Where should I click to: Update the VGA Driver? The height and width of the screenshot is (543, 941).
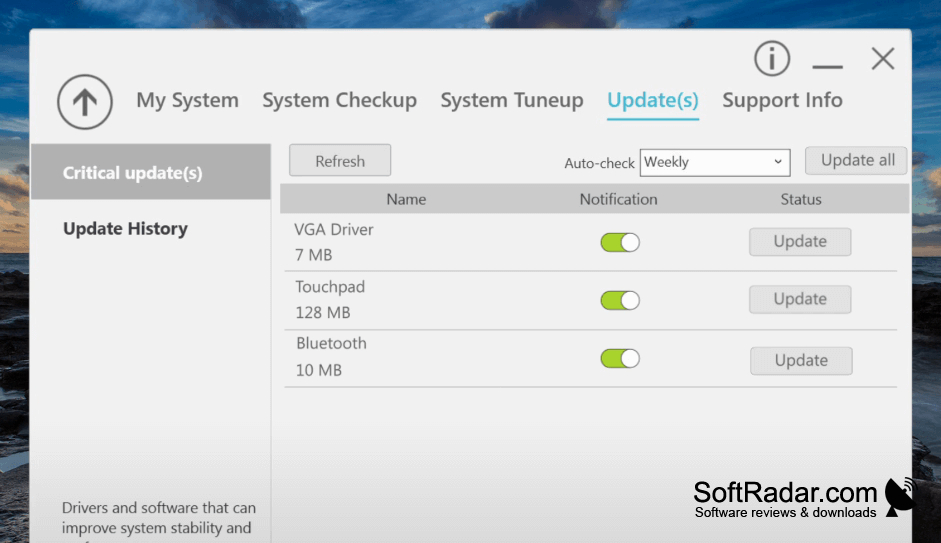tap(800, 242)
